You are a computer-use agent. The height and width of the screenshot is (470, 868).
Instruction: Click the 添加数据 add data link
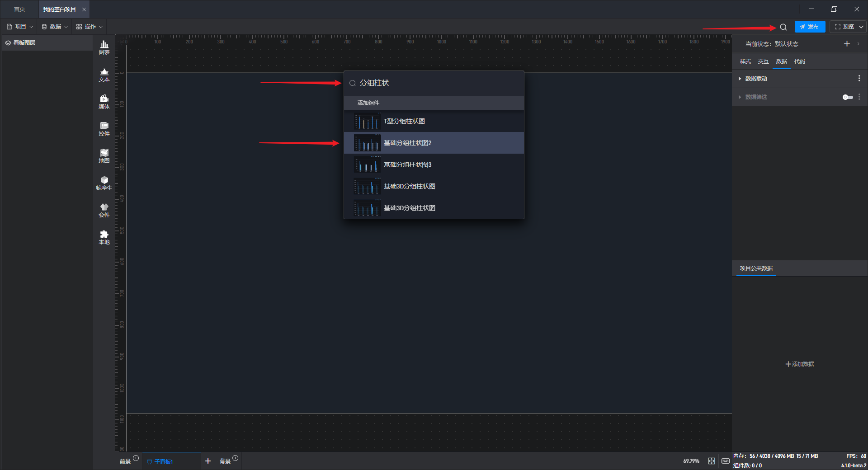coord(799,364)
